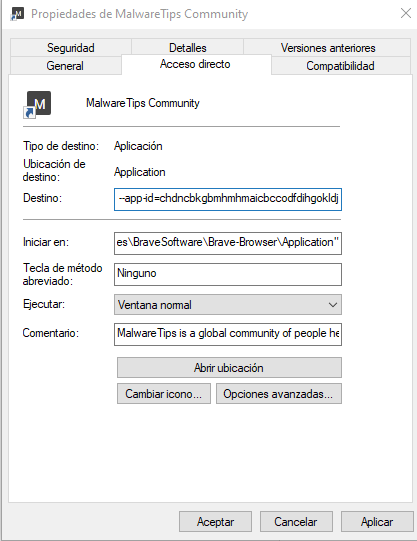The height and width of the screenshot is (541, 417).
Task: Click the 'Ubicación de destino:' label
Action: [54, 170]
